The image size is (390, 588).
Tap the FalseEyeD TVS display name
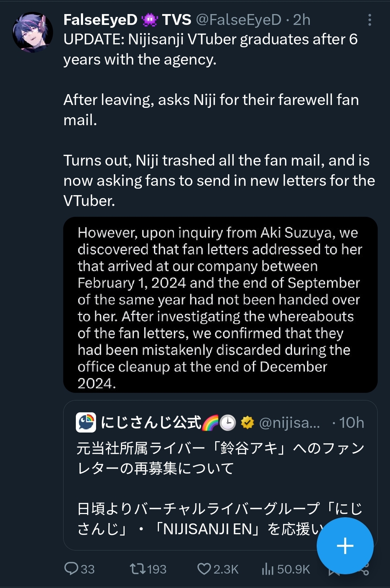100,20
